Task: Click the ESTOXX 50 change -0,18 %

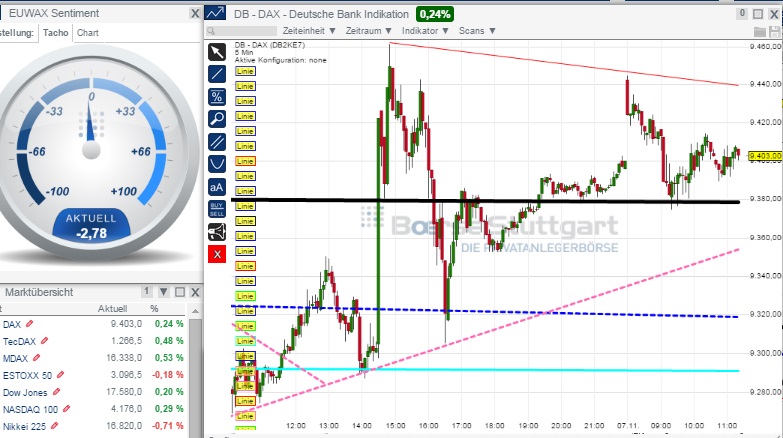Action: click(169, 375)
